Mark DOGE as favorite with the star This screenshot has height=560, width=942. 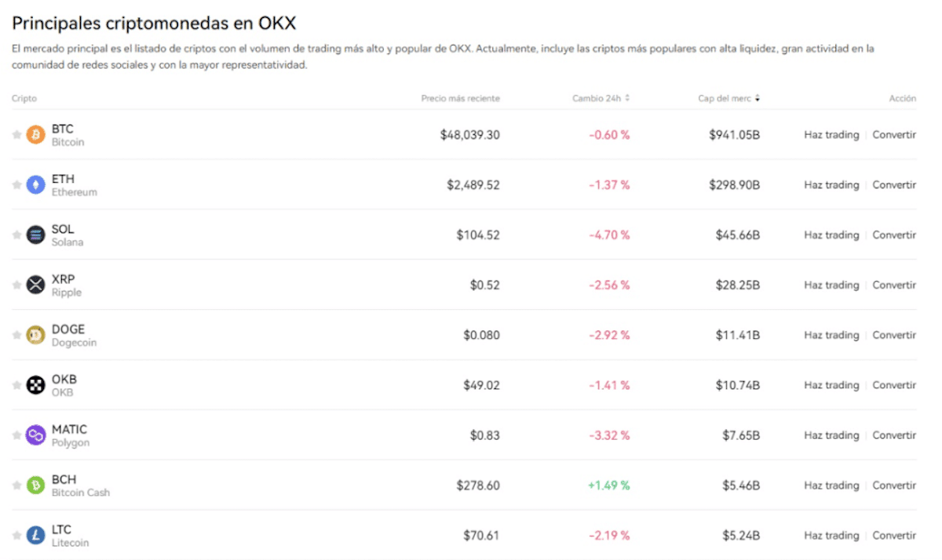pos(16,335)
